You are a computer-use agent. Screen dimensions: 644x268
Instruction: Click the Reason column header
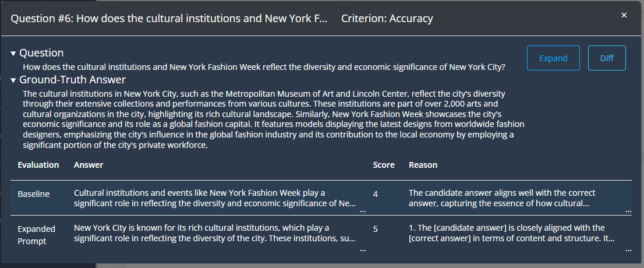423,165
